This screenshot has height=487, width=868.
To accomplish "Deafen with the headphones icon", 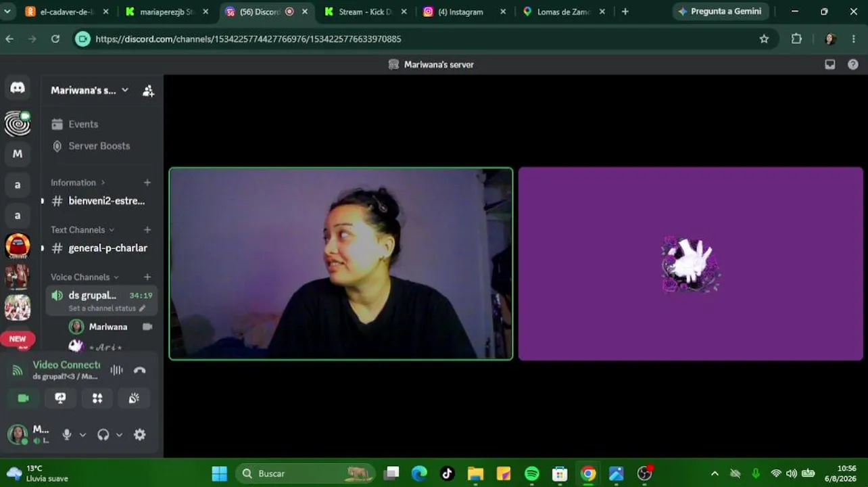I will tap(103, 435).
